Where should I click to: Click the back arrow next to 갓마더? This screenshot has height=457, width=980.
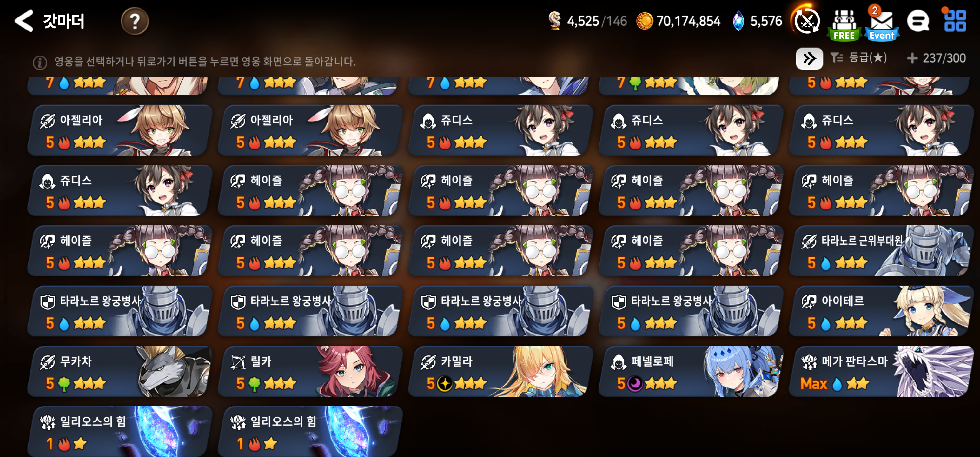tap(23, 21)
